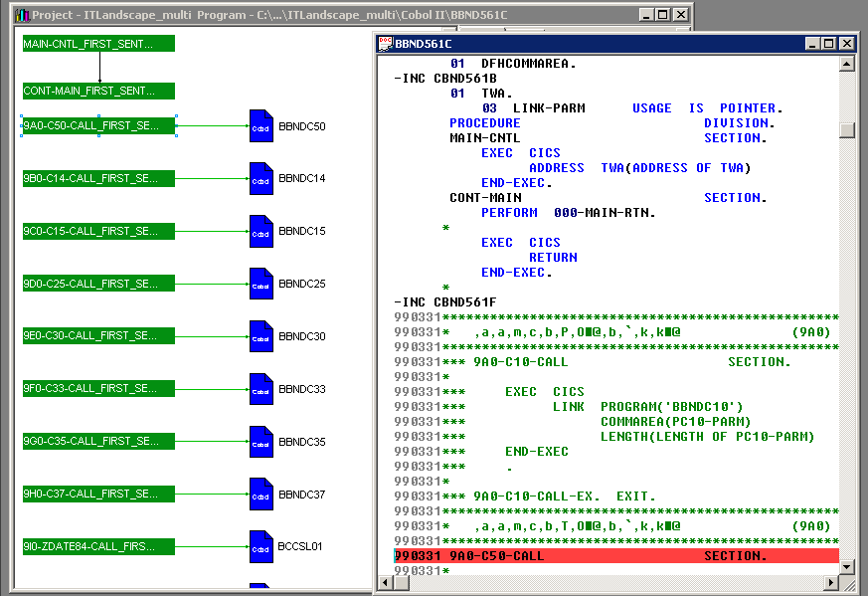
Task: Click the MAIN-CNTL SECTION line
Action: tap(608, 138)
